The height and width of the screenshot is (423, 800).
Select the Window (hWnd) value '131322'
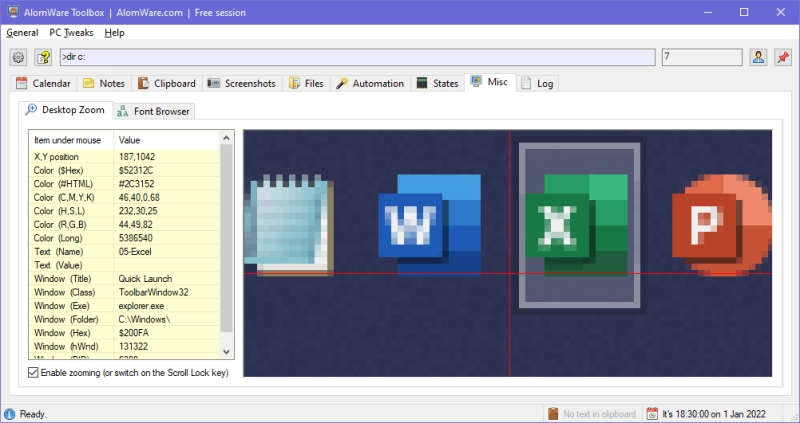pos(133,346)
